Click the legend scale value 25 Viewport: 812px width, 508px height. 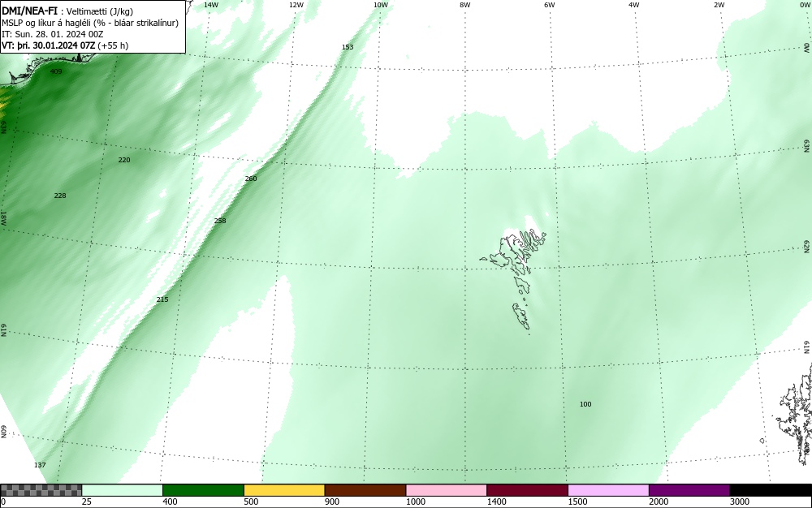click(87, 502)
